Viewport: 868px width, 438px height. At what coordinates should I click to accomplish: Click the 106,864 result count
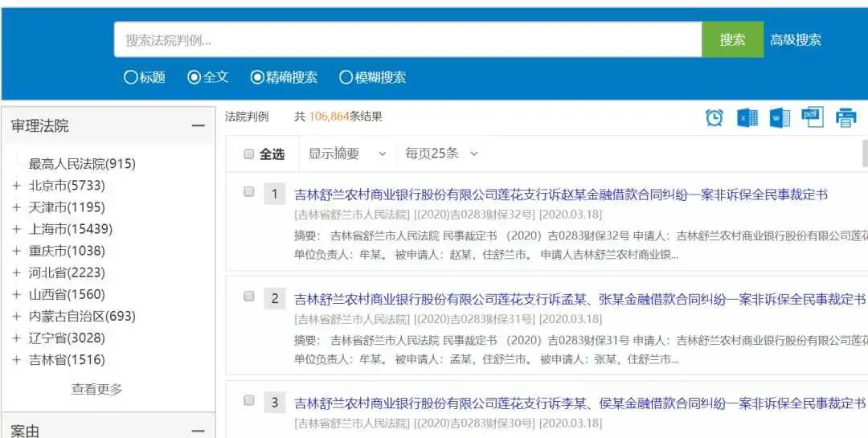pos(329,117)
